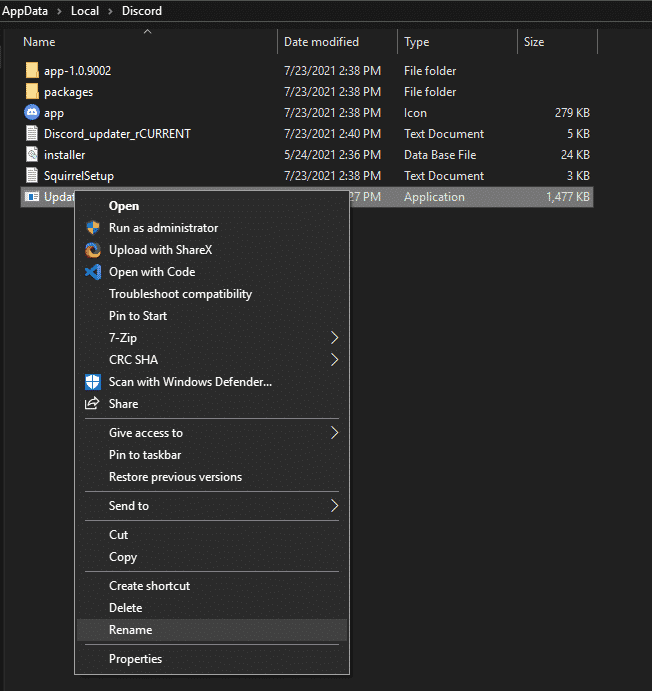This screenshot has height=691, width=652.
Task: Click the Discord_updater_rCURRENT text document icon
Action: point(32,134)
